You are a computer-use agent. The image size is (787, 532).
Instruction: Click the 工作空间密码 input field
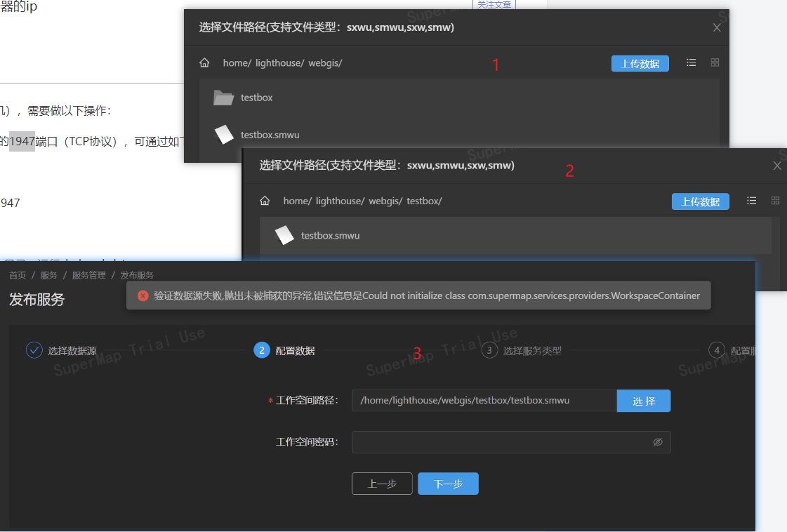(512, 442)
